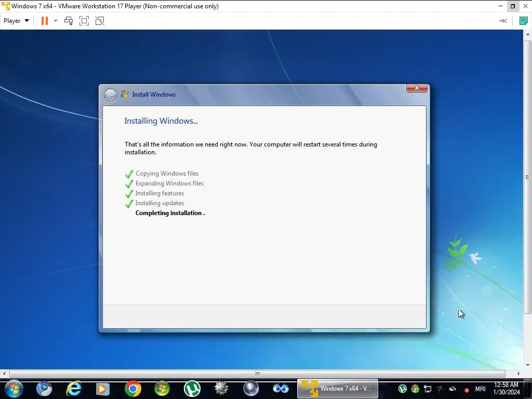This screenshot has height=399, width=532.
Task: Expand the power options arrow beside pause
Action: point(56,21)
